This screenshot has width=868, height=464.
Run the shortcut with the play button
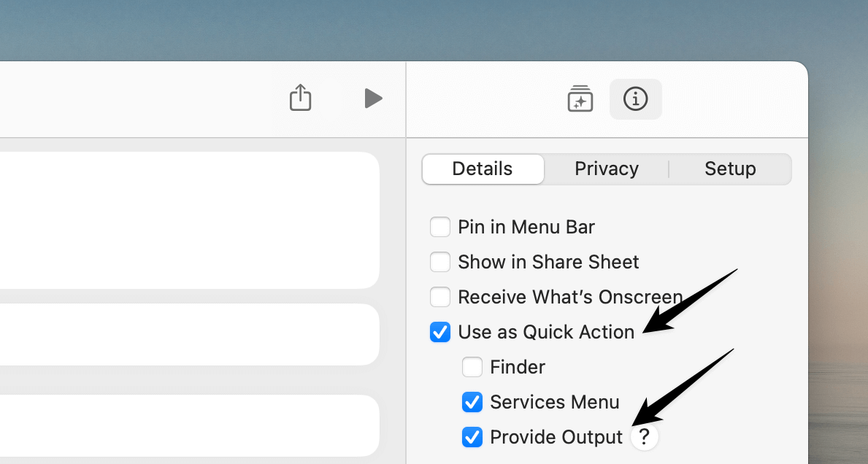(373, 98)
